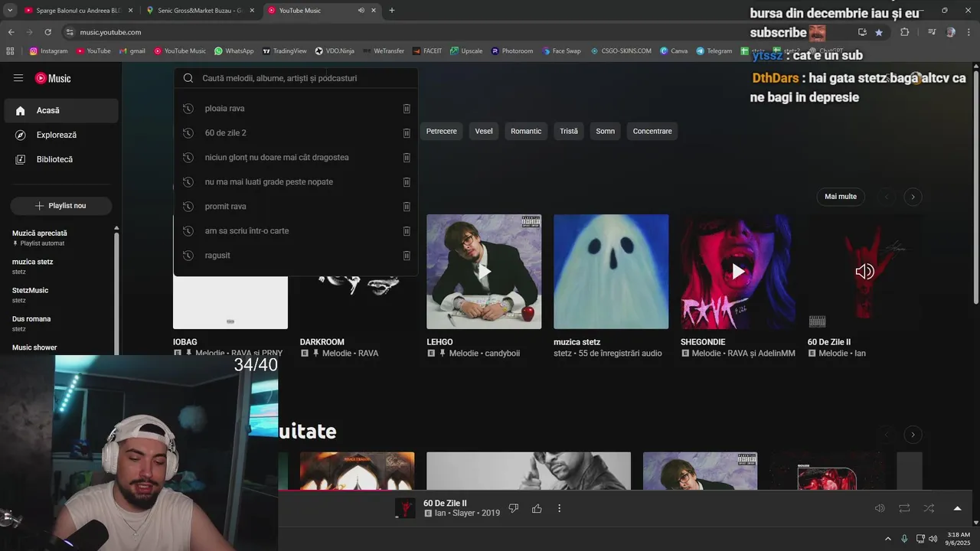The image size is (980, 551).
Task: Open a new browser tab
Action: (x=392, y=11)
